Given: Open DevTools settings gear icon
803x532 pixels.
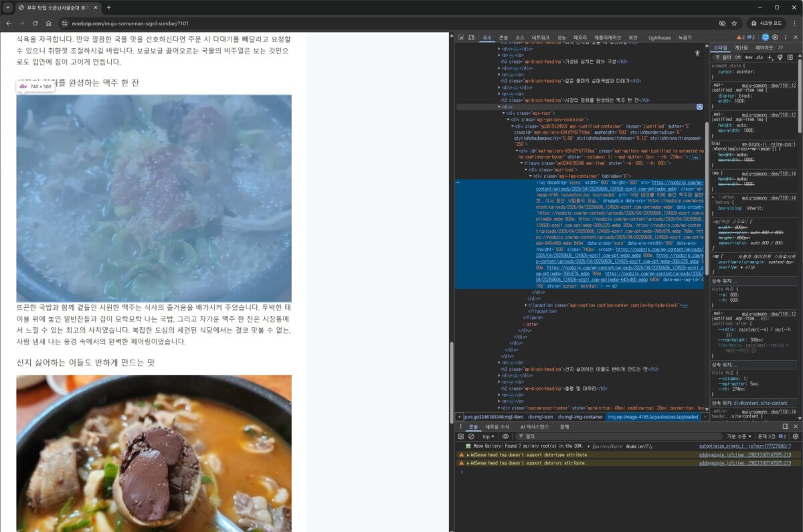Looking at the screenshot, I should coord(775,37).
